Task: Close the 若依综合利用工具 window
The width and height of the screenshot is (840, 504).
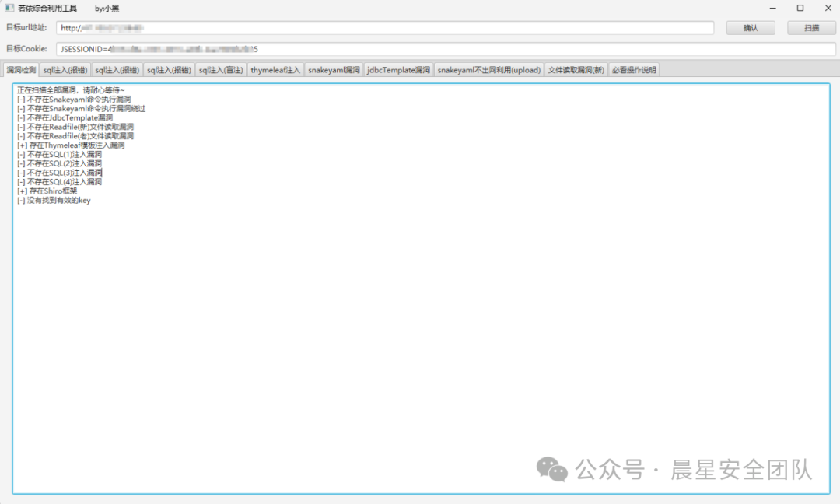Action: point(826,8)
